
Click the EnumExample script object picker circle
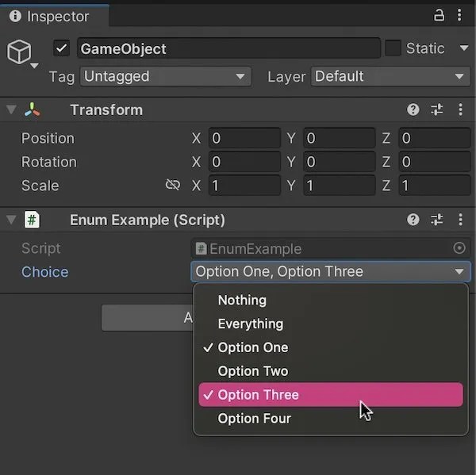click(x=459, y=248)
